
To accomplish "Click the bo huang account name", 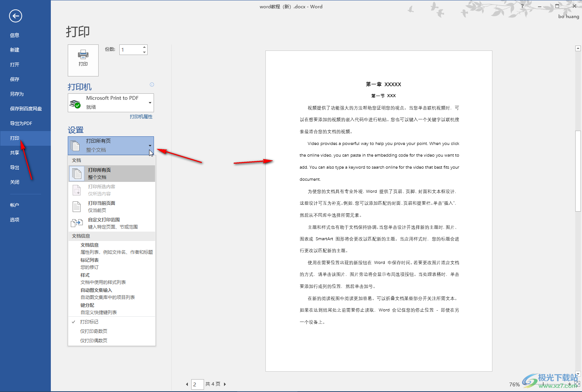I will point(568,17).
